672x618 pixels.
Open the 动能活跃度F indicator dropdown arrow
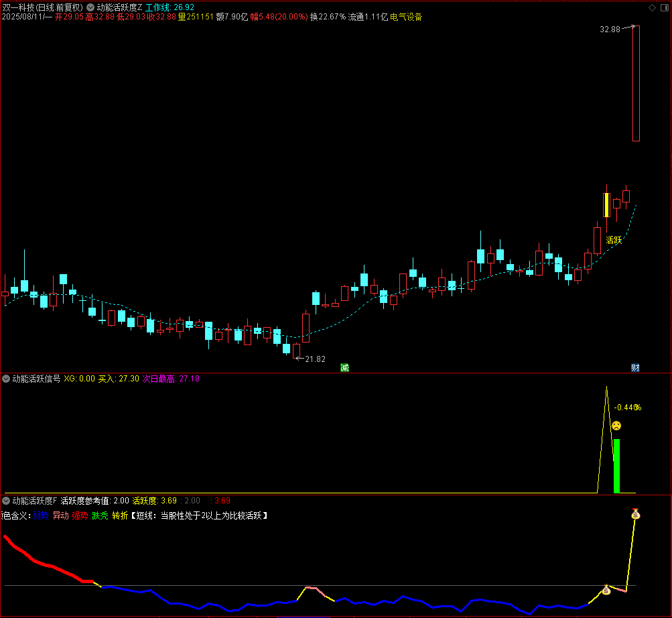(6, 501)
